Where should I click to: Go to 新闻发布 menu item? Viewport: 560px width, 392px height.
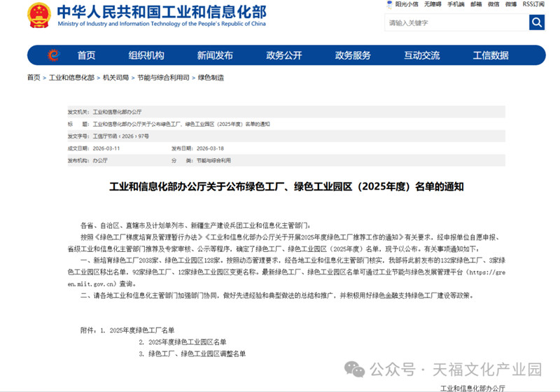[x=215, y=55]
